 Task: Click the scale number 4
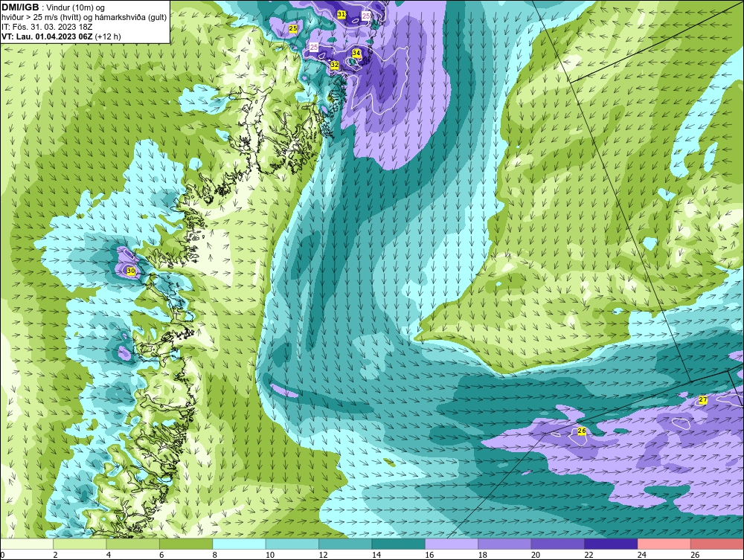[109, 555]
